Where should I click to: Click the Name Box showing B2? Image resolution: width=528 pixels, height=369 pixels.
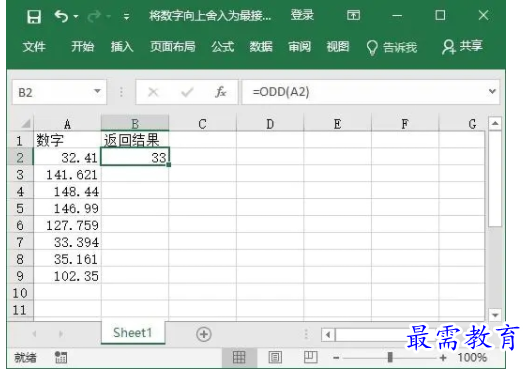pos(52,92)
